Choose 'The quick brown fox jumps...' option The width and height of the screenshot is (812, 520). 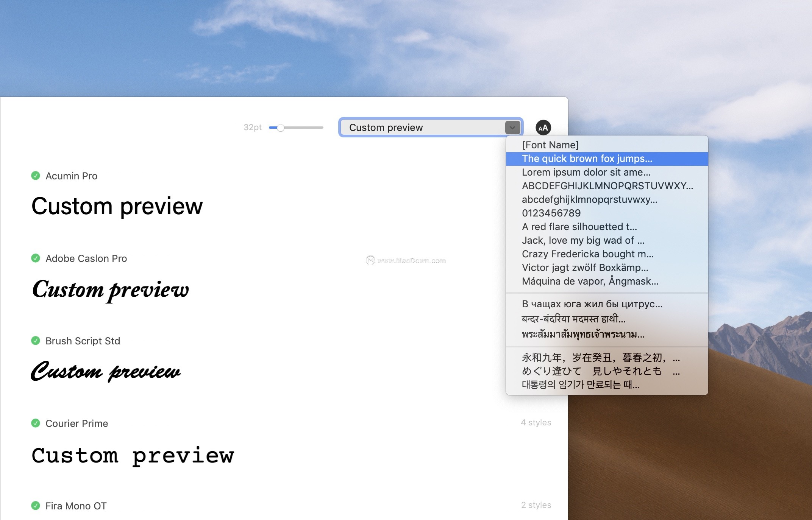[x=607, y=159]
